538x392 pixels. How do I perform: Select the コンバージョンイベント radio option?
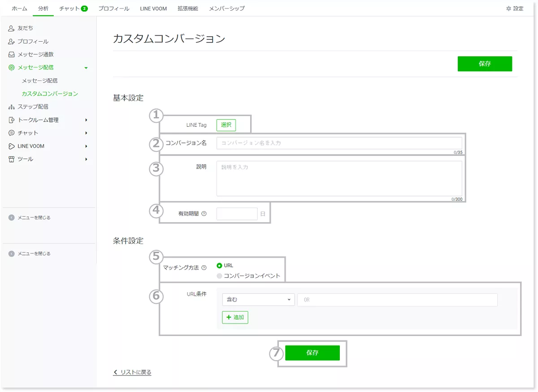coord(219,276)
